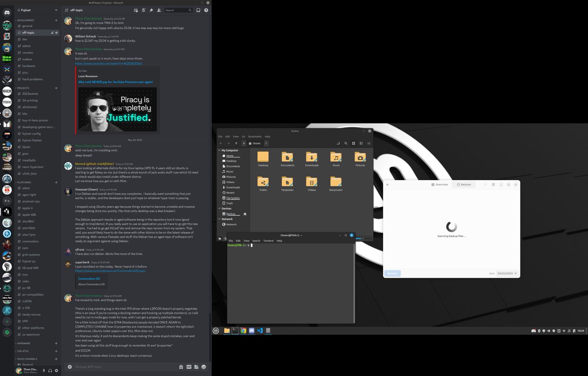
Task: Toggle location entry icon in file manager
Action: tap(338, 143)
